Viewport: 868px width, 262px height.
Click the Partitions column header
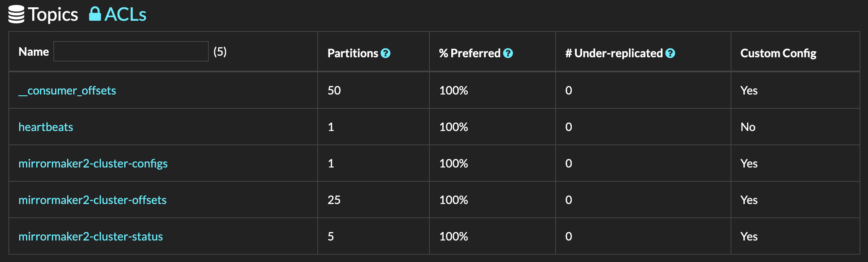(x=353, y=53)
